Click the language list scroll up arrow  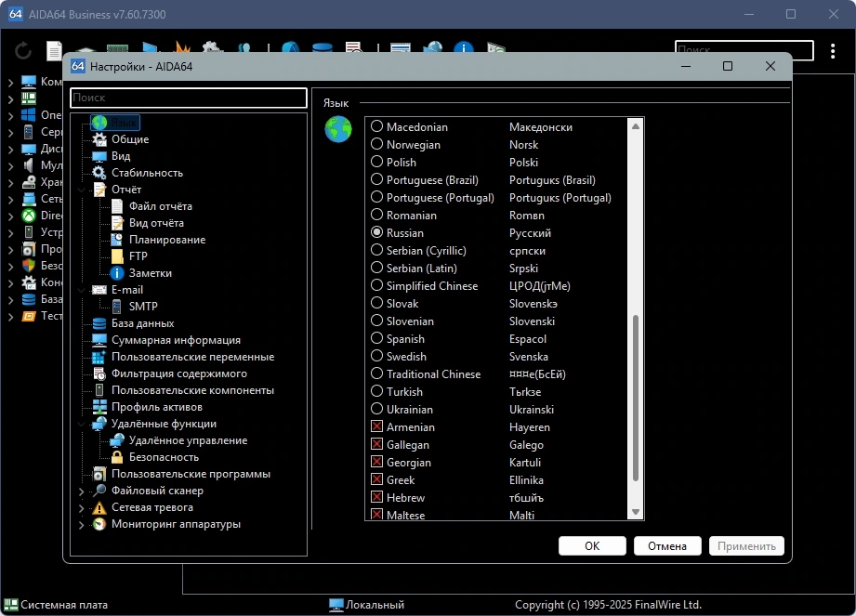636,126
